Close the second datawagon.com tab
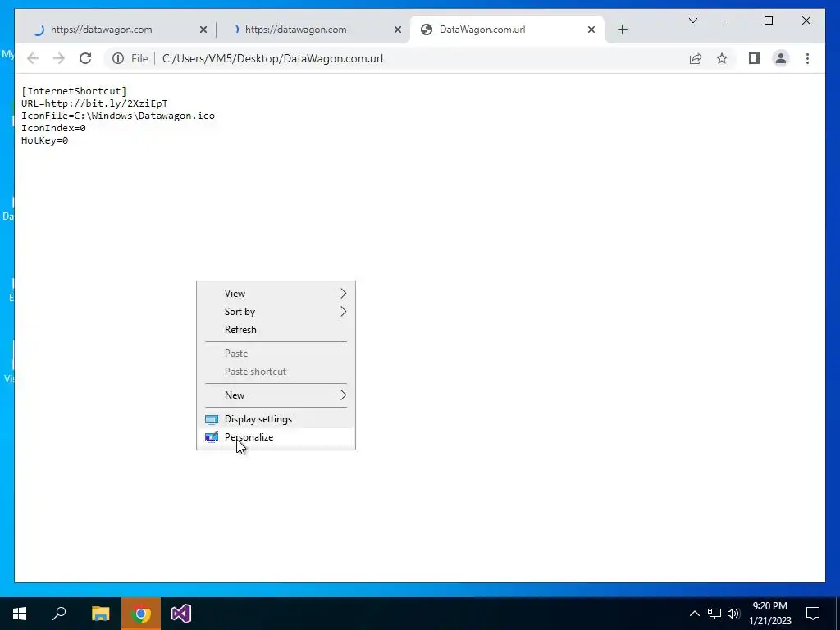 pyautogui.click(x=398, y=30)
